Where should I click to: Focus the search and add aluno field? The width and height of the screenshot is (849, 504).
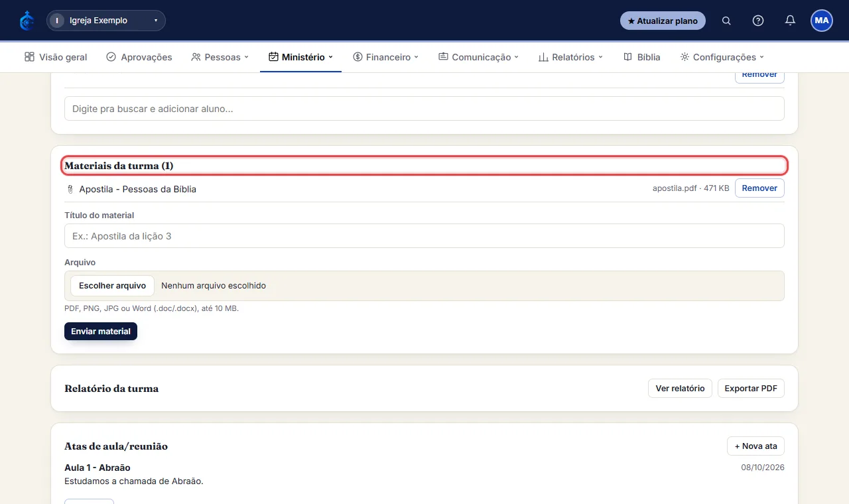424,109
